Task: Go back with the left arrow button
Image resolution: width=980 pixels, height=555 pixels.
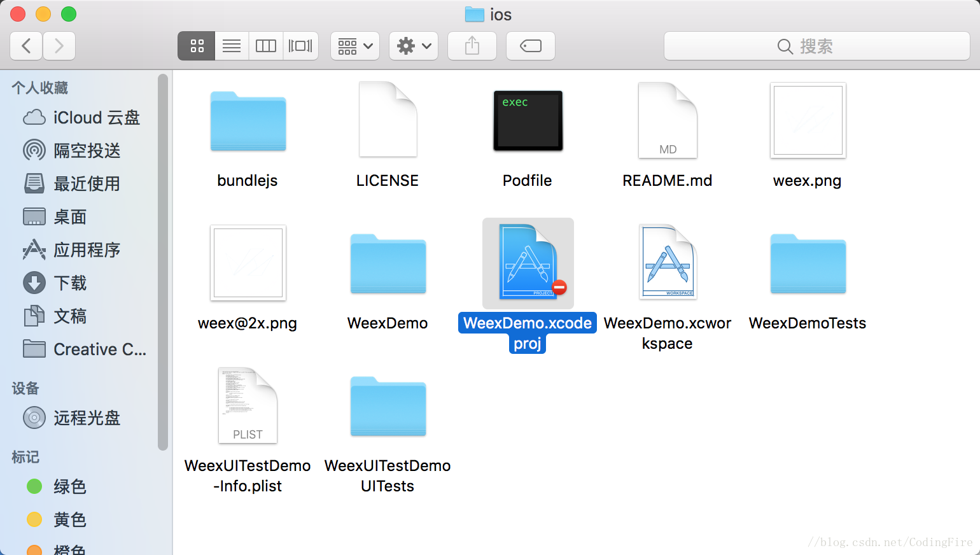Action: (27, 46)
